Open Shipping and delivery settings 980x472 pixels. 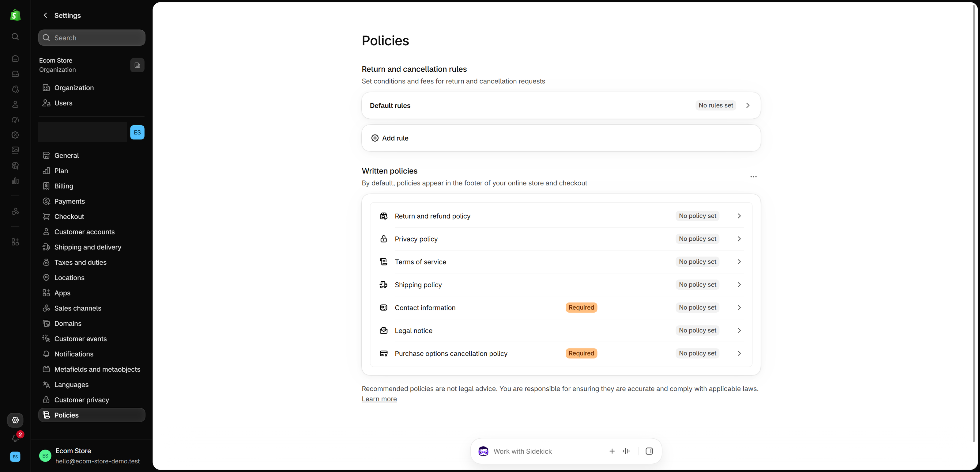(92, 247)
